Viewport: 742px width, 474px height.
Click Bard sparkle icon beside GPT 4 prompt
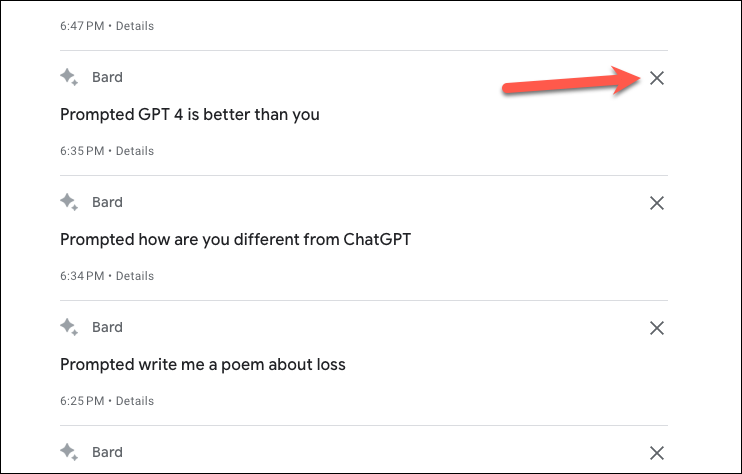69,77
